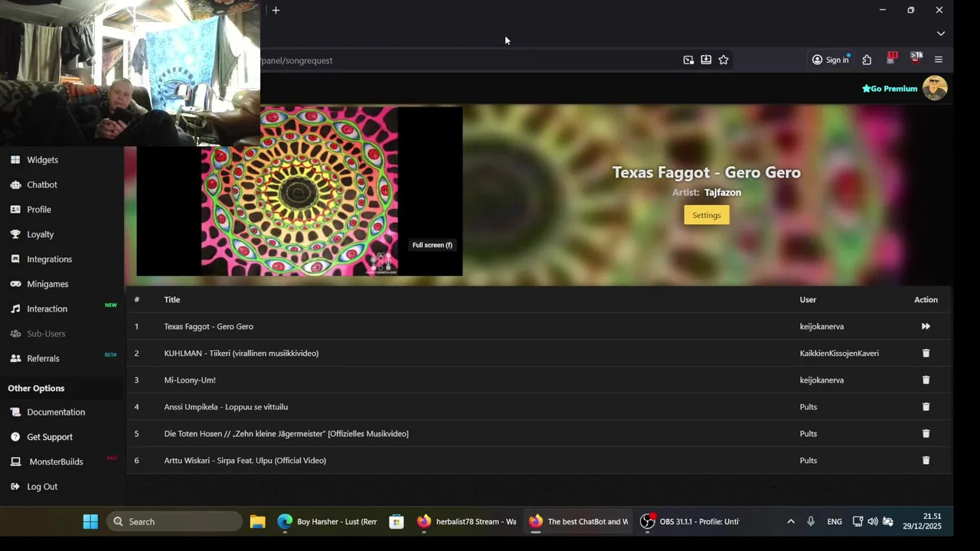Screen dimensions: 980x551
Task: Delete the Die Toten Hosen song request
Action: 926,434
